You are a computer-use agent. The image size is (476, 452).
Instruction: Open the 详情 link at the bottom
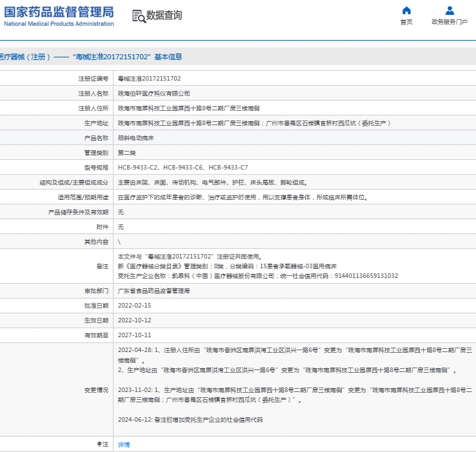pyautogui.click(x=124, y=444)
